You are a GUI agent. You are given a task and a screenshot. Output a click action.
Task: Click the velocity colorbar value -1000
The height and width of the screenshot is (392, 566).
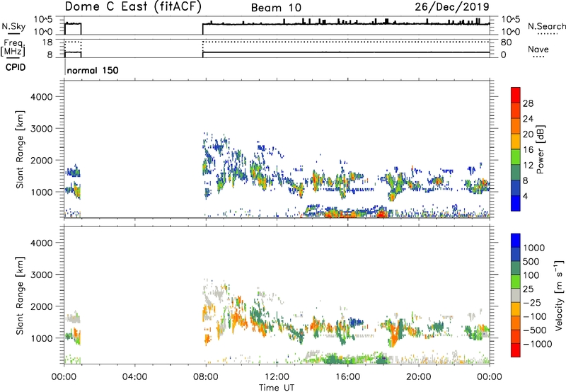[x=538, y=344]
